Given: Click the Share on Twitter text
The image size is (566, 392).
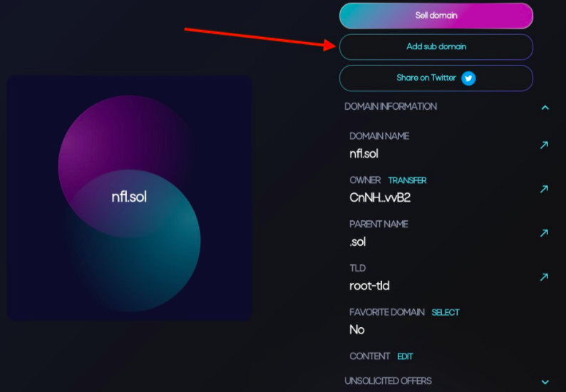Looking at the screenshot, I should (x=426, y=78).
